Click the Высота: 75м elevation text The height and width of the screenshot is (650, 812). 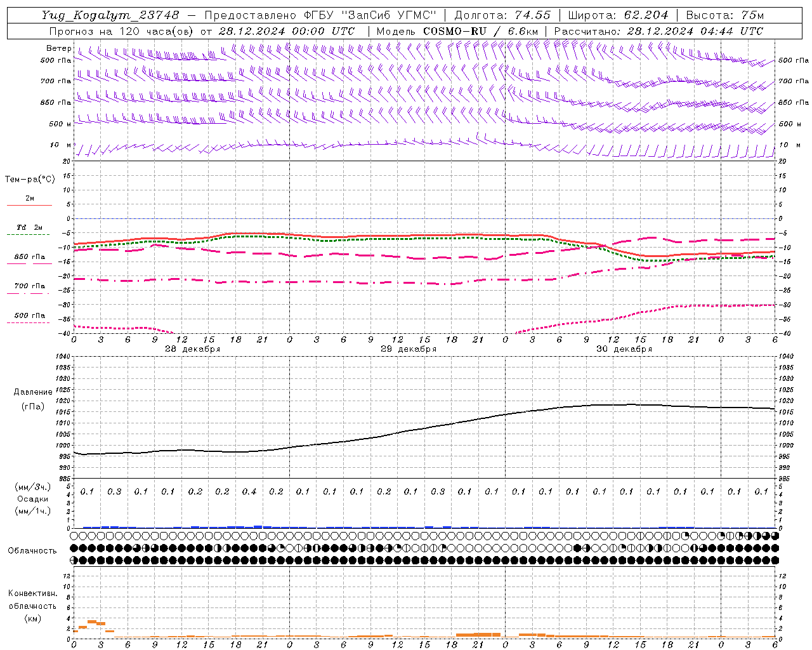(724, 15)
